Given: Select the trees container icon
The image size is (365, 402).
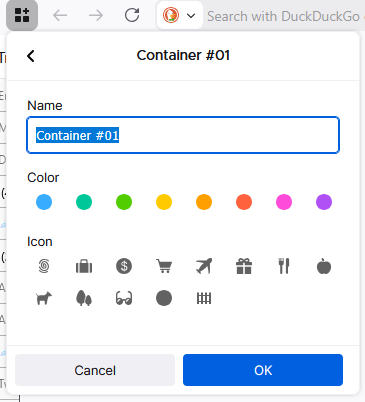Looking at the screenshot, I should point(84,298).
